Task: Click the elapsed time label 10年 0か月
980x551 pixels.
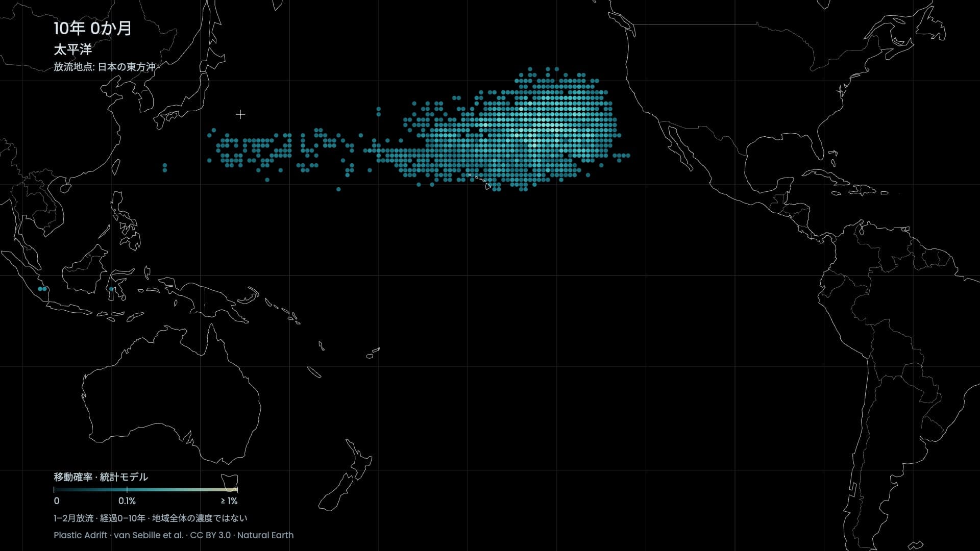Action: pyautogui.click(x=92, y=28)
